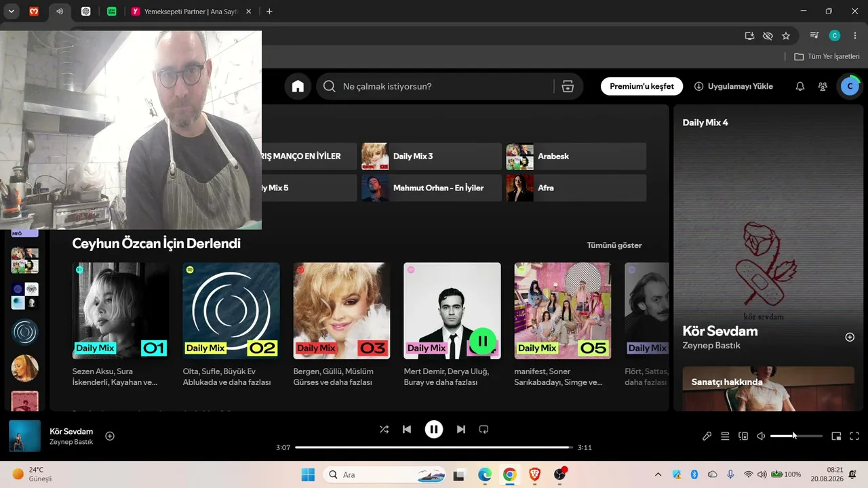Click Tümünü göster link
This screenshot has width=868, height=488.
(x=614, y=245)
